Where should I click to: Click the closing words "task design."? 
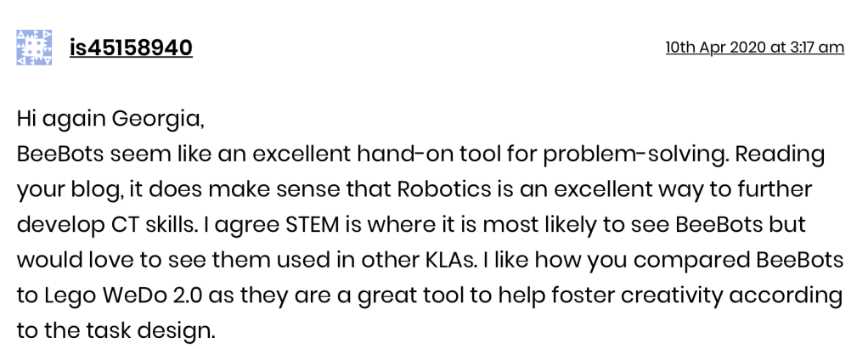pos(162,330)
